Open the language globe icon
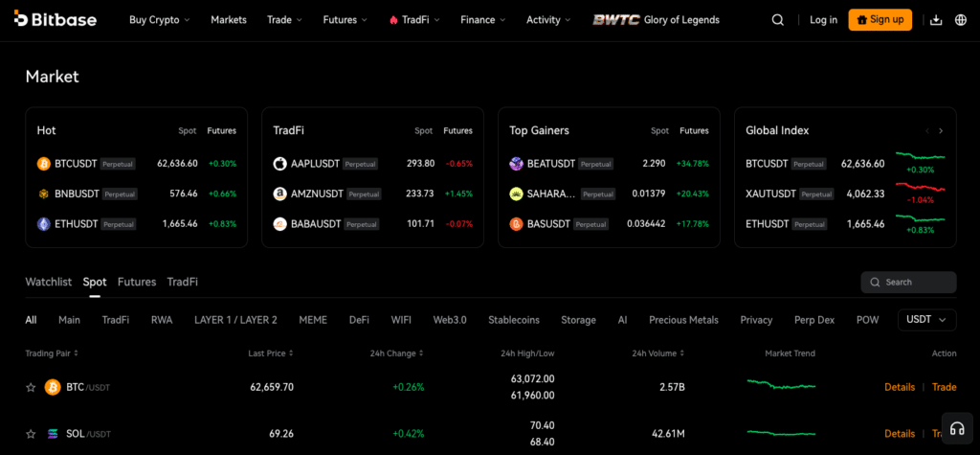The width and height of the screenshot is (980, 455). coord(961,20)
